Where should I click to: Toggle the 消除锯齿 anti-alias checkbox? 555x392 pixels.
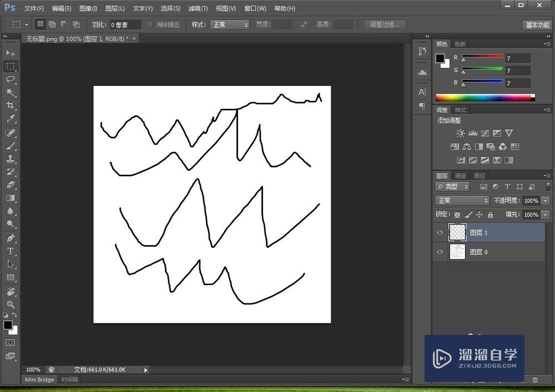pos(149,25)
